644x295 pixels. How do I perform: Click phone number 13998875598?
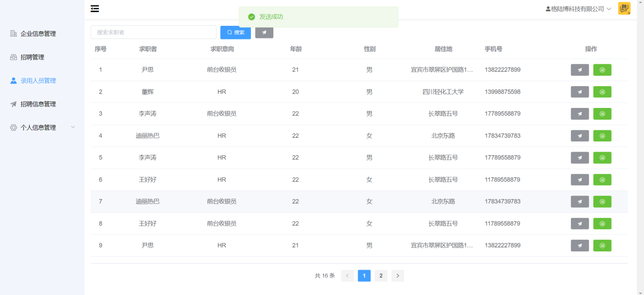tap(503, 92)
